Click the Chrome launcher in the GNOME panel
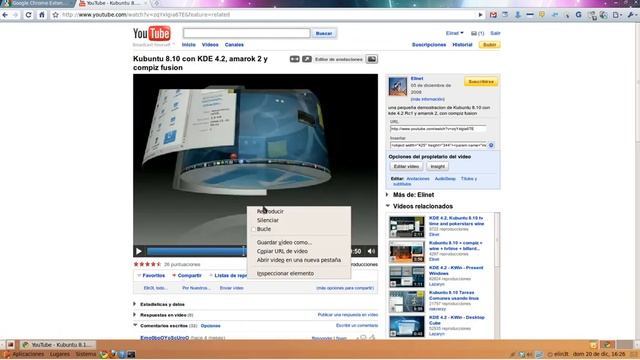640x360 pixels. tap(104, 354)
